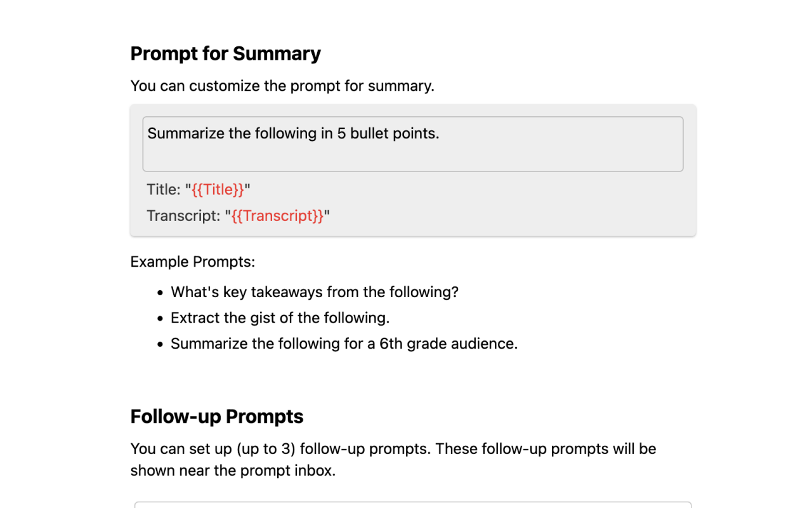
Task: Click the red {{Title}} template variable
Action: (x=218, y=189)
